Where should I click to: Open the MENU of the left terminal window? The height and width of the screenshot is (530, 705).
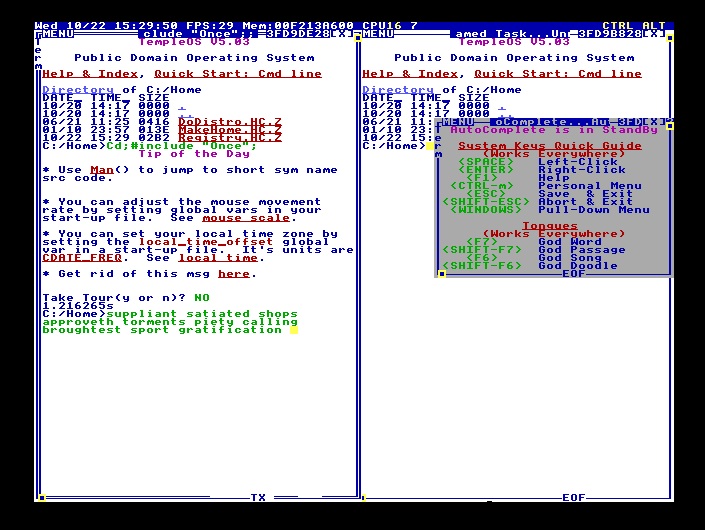coord(58,34)
